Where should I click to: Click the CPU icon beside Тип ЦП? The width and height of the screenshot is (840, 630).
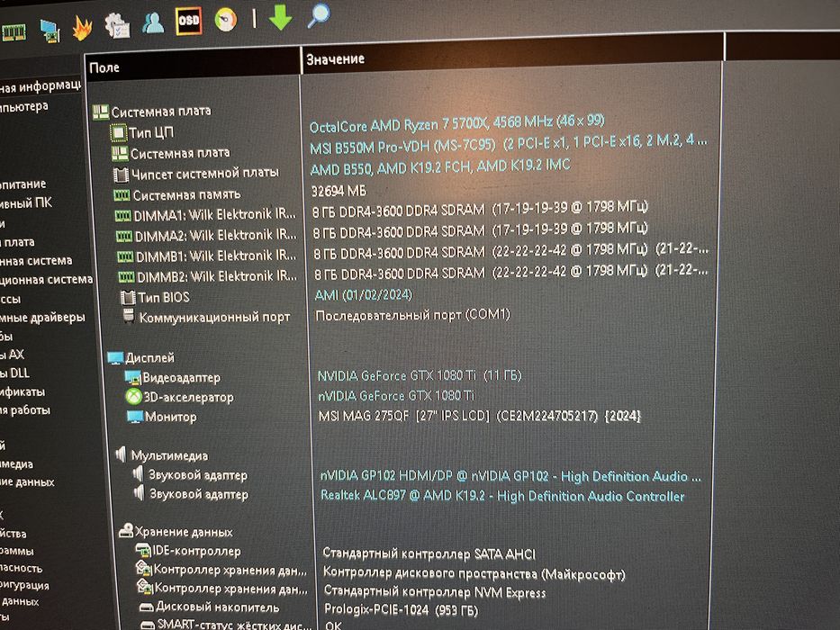click(x=119, y=132)
